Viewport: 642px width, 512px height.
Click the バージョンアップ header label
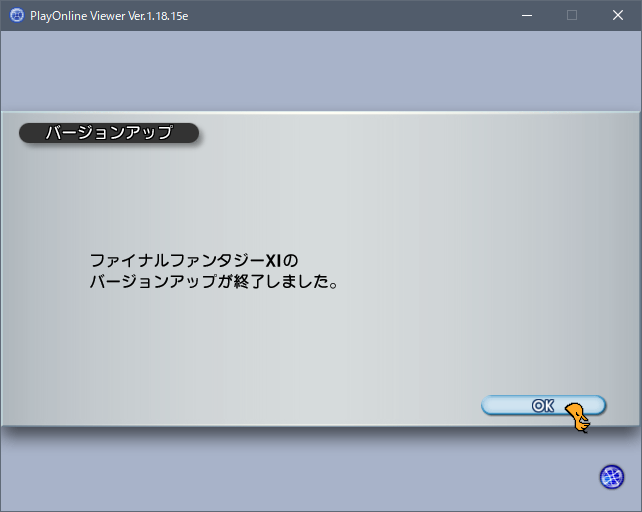coord(109,133)
